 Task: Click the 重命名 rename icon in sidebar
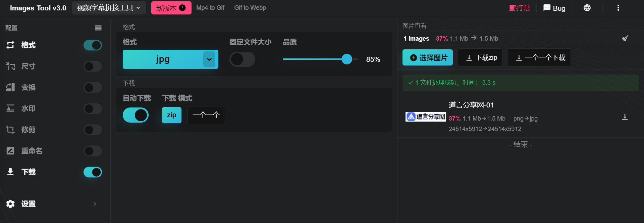pyautogui.click(x=10, y=151)
